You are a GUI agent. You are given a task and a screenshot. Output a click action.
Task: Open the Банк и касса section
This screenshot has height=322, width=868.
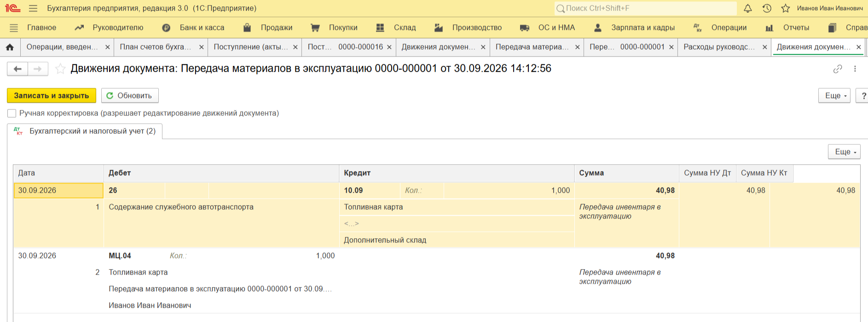point(193,28)
